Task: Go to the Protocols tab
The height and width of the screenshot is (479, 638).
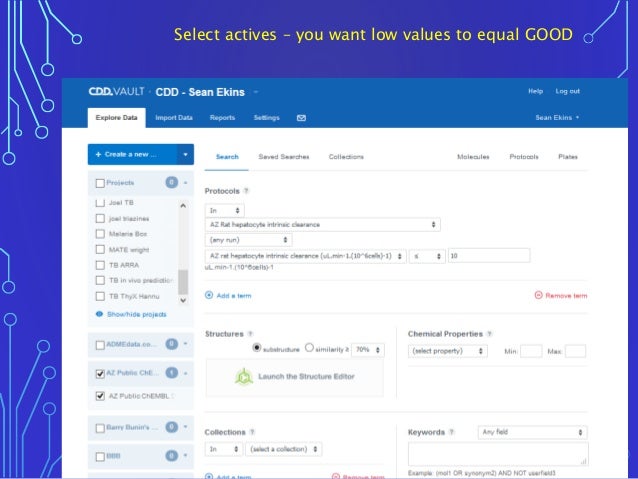Action: coord(524,157)
